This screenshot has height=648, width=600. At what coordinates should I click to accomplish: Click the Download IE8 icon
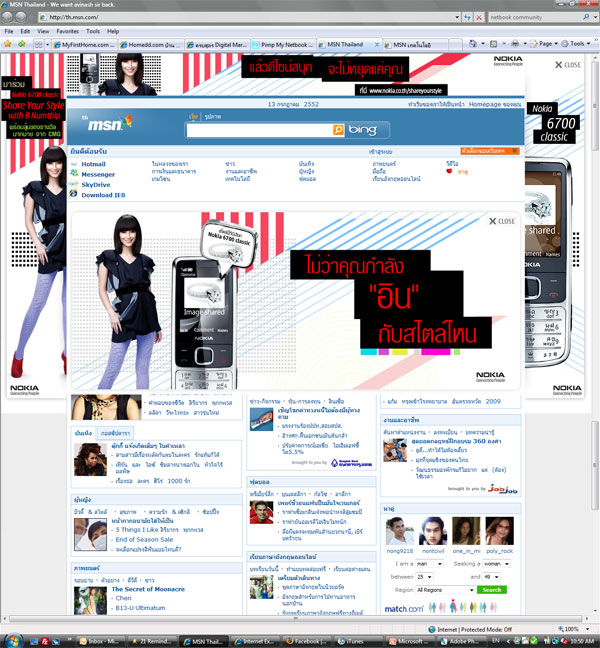click(74, 194)
